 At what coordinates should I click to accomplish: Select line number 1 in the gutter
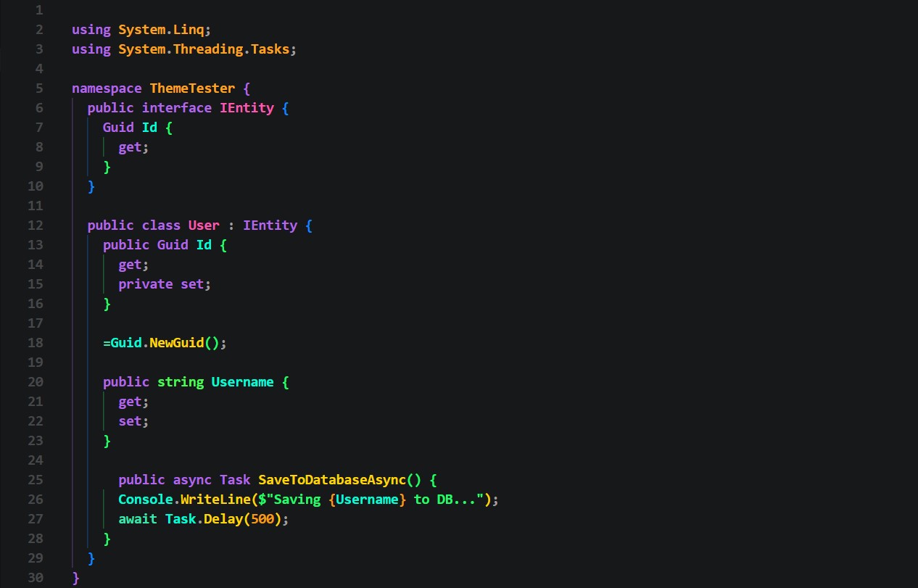(x=38, y=10)
